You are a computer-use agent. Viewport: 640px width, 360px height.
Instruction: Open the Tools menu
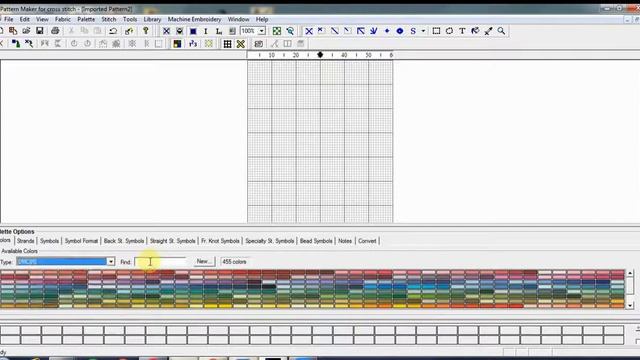130,19
